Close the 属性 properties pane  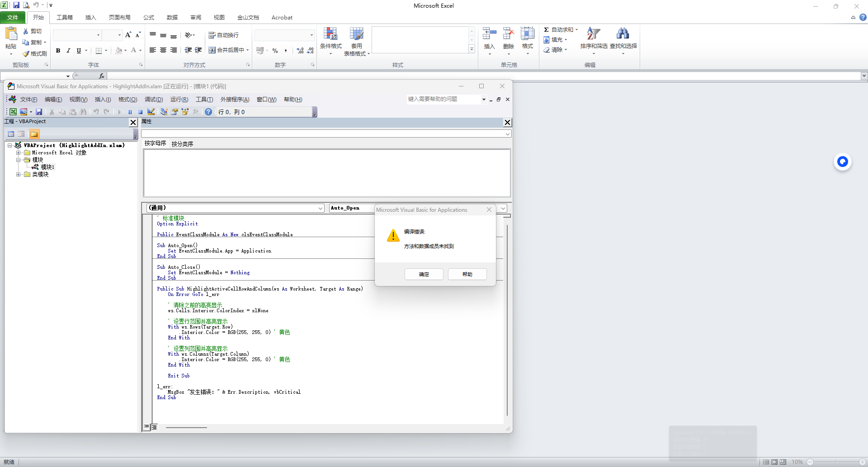click(508, 122)
